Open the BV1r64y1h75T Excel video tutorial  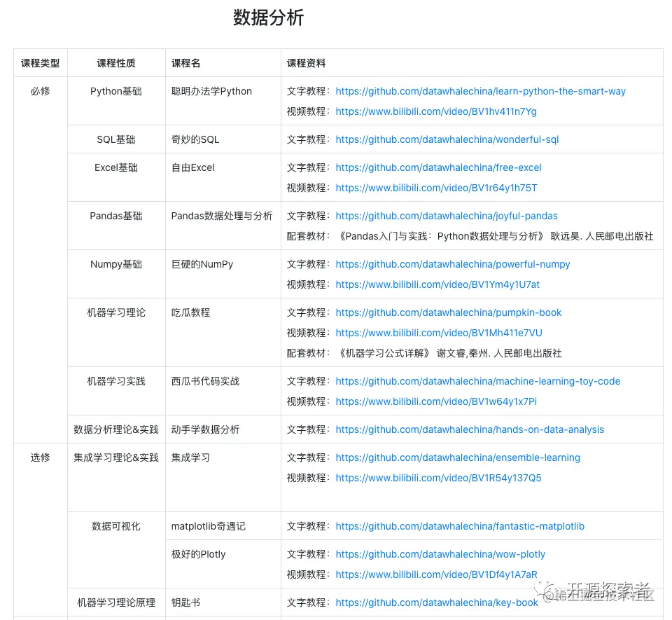coord(438,188)
